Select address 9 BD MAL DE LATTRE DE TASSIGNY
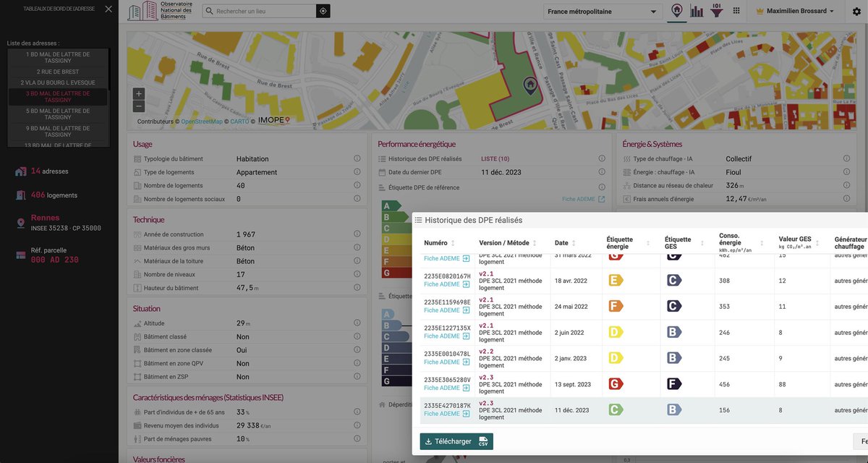The height and width of the screenshot is (463, 868). pyautogui.click(x=58, y=132)
